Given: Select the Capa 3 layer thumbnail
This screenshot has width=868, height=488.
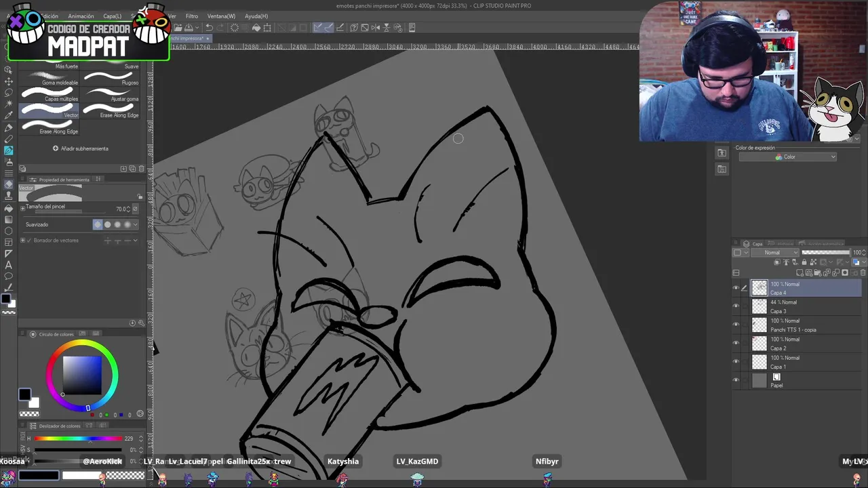Looking at the screenshot, I should pos(759,306).
